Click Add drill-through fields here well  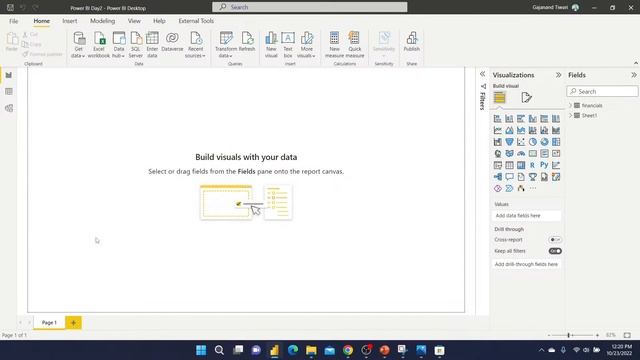[526, 264]
